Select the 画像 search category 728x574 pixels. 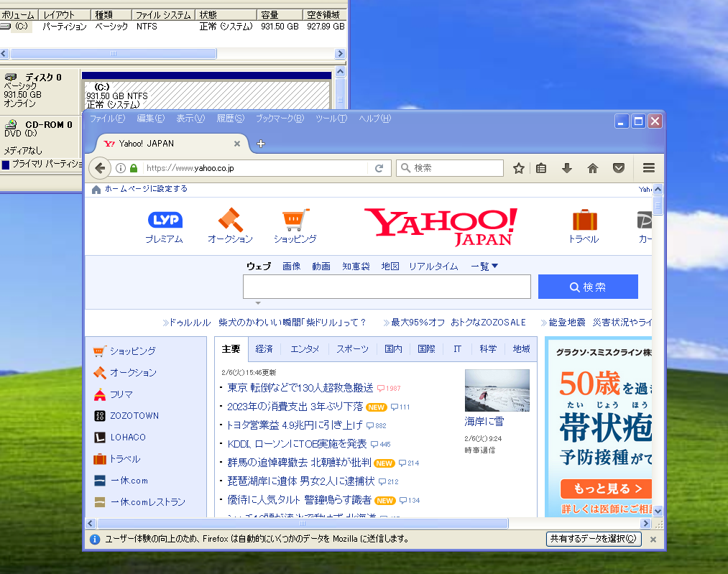pos(292,267)
